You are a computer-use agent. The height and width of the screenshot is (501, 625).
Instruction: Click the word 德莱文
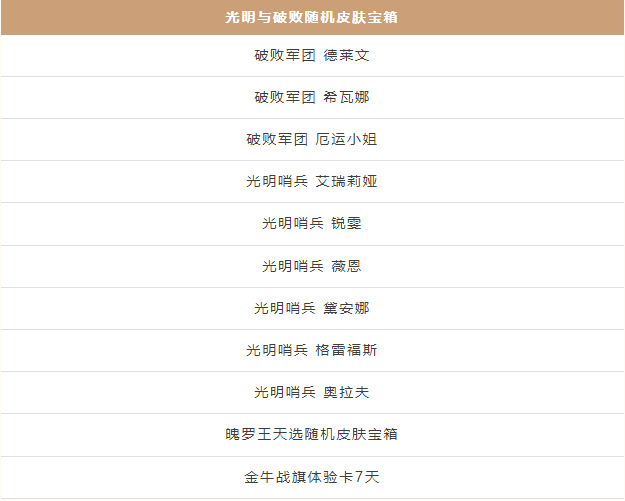pos(346,55)
